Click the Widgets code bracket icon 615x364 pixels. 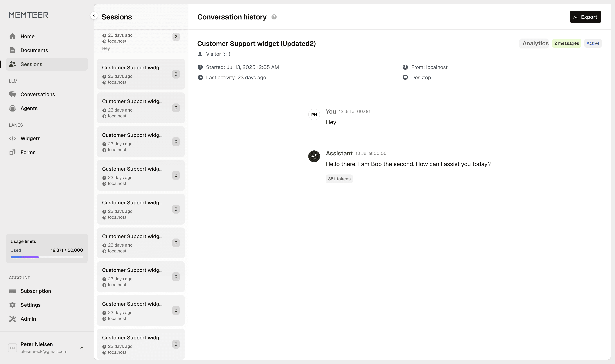[x=12, y=138]
